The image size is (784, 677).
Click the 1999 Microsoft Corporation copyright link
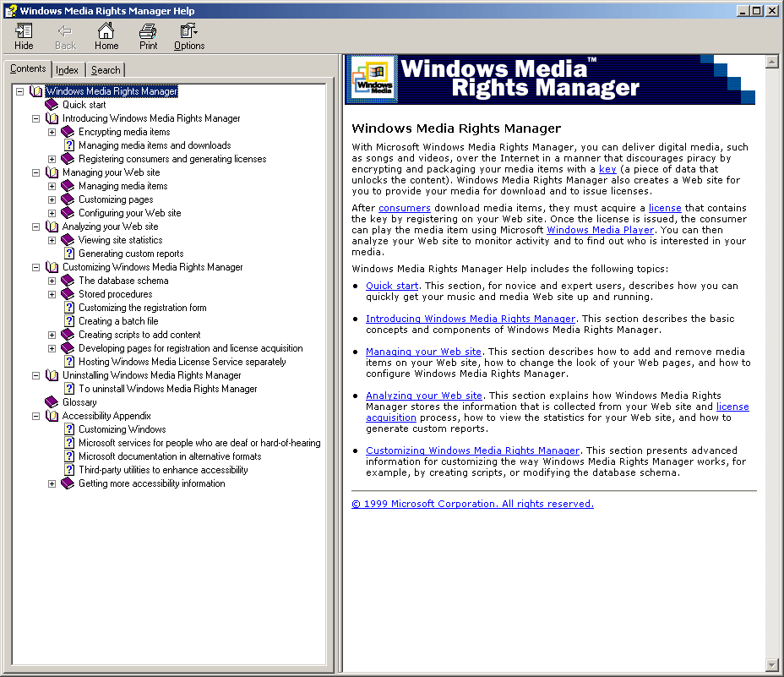(x=472, y=504)
